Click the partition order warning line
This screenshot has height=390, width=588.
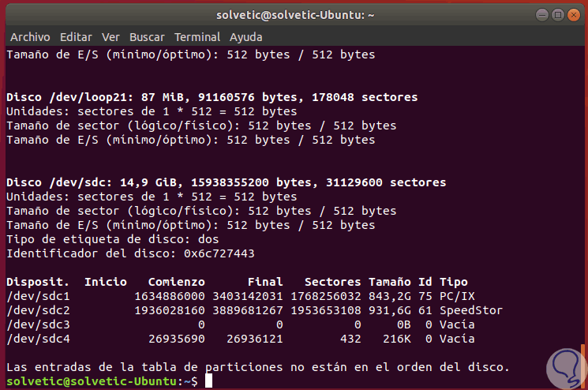(x=257, y=367)
